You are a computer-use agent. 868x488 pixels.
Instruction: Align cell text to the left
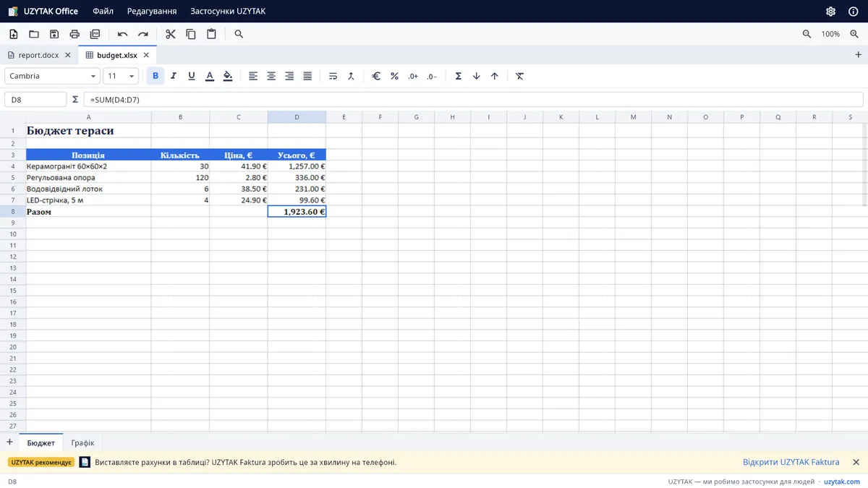(253, 76)
